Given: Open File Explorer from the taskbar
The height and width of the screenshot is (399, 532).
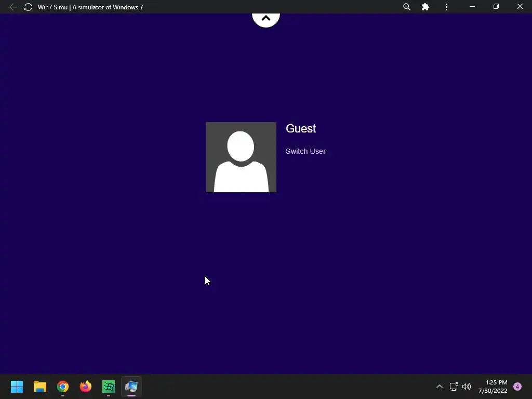Looking at the screenshot, I should tap(39, 387).
